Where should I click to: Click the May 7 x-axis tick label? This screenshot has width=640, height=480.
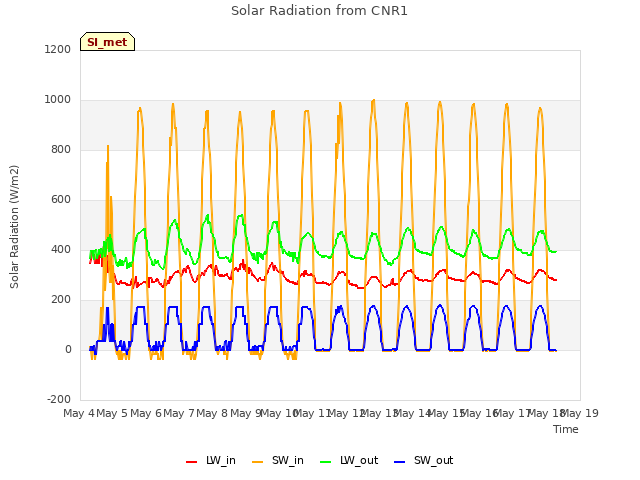coord(179,413)
